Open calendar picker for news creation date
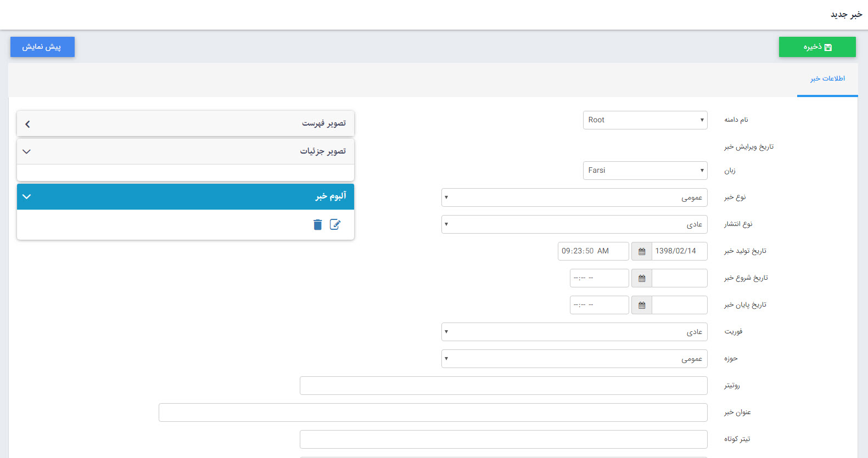868x458 pixels. pyautogui.click(x=641, y=251)
